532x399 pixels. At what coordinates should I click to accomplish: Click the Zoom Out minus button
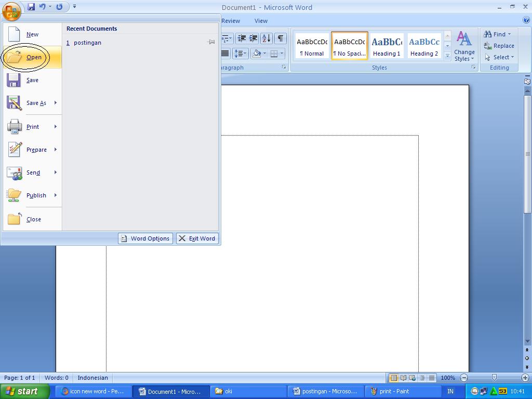click(x=464, y=378)
